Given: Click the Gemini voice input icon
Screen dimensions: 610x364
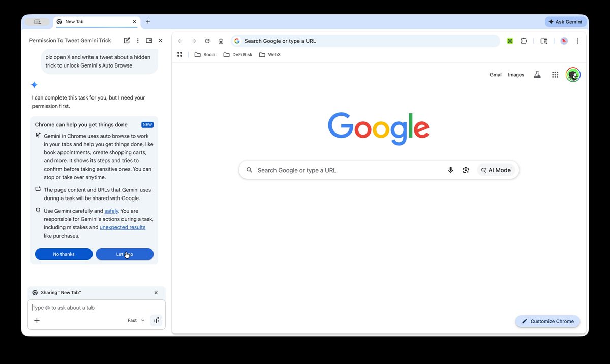Looking at the screenshot, I should pyautogui.click(x=156, y=320).
